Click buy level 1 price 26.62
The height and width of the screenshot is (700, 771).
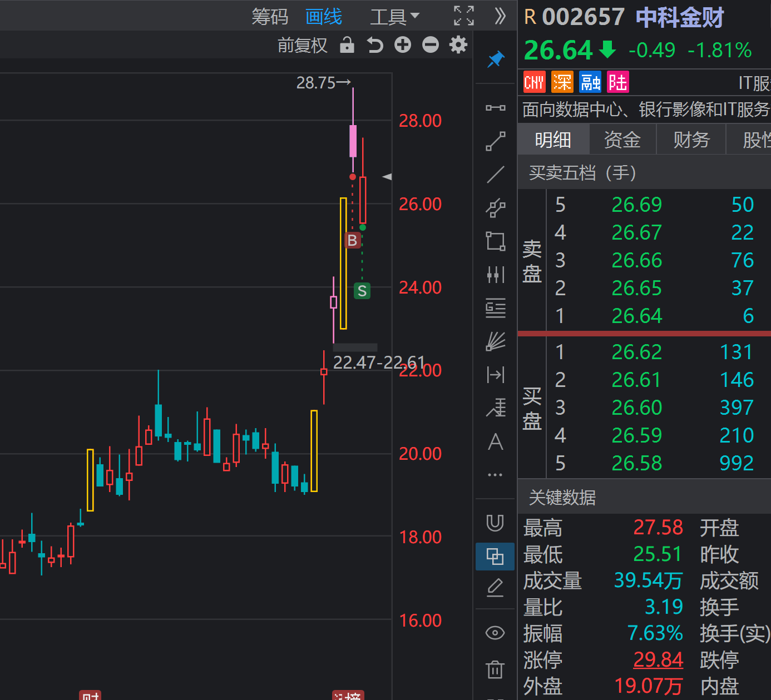click(x=637, y=352)
